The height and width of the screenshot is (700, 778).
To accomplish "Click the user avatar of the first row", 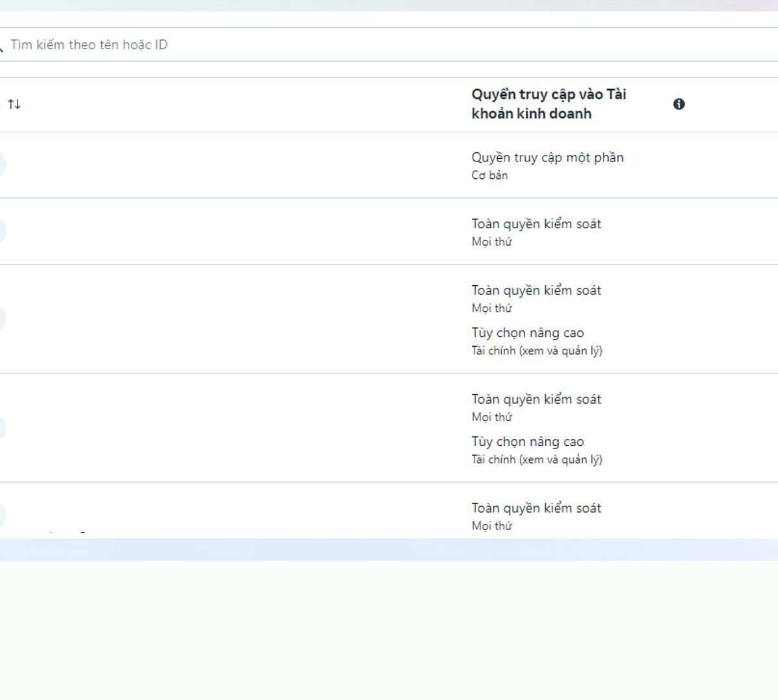I will tap(2, 165).
